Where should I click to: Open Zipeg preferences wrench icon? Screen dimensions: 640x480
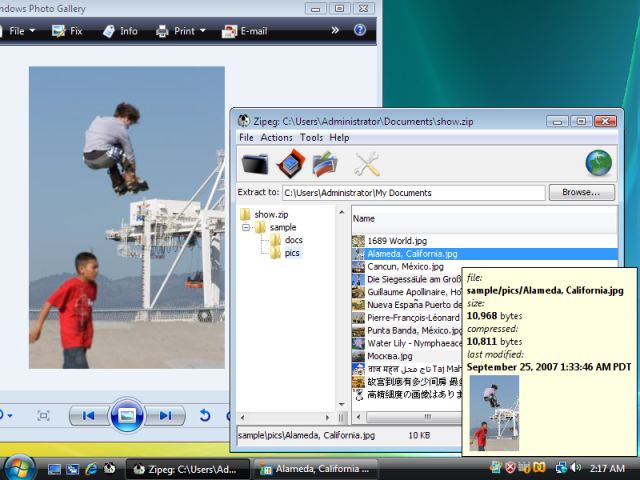point(367,164)
